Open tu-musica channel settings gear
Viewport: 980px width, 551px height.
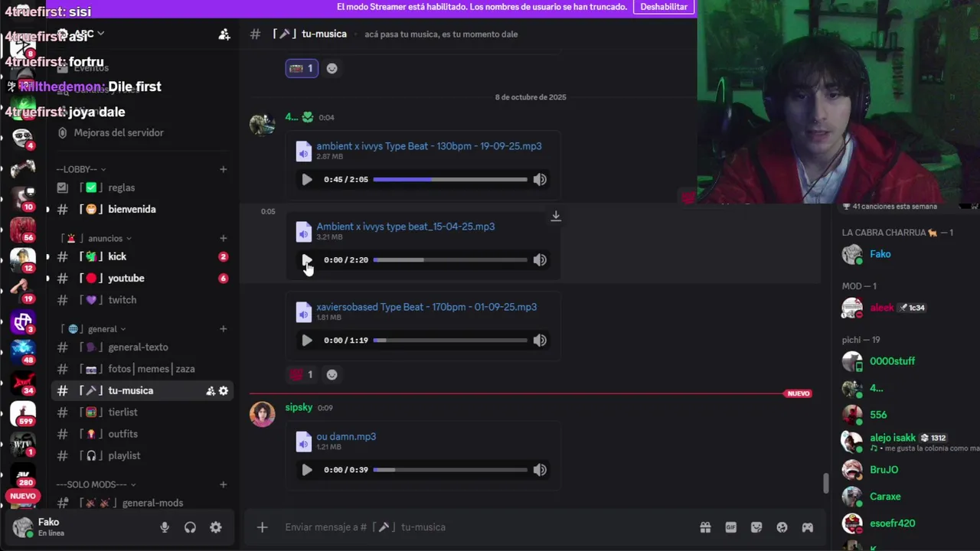click(x=223, y=391)
